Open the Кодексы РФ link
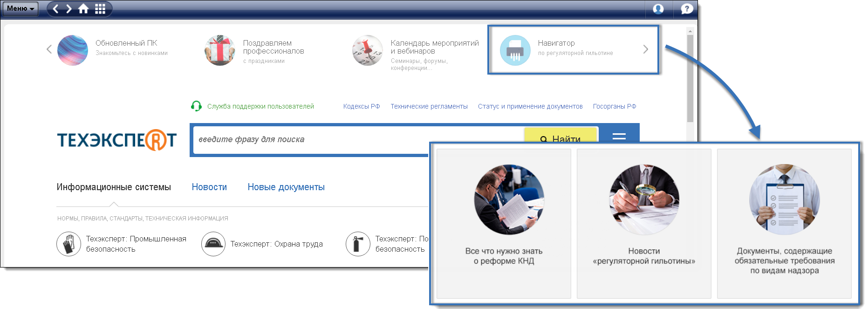The height and width of the screenshot is (309, 868). point(362,107)
